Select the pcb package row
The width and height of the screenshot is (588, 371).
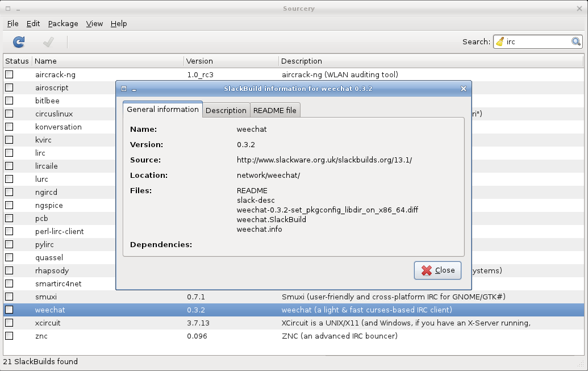[60, 218]
